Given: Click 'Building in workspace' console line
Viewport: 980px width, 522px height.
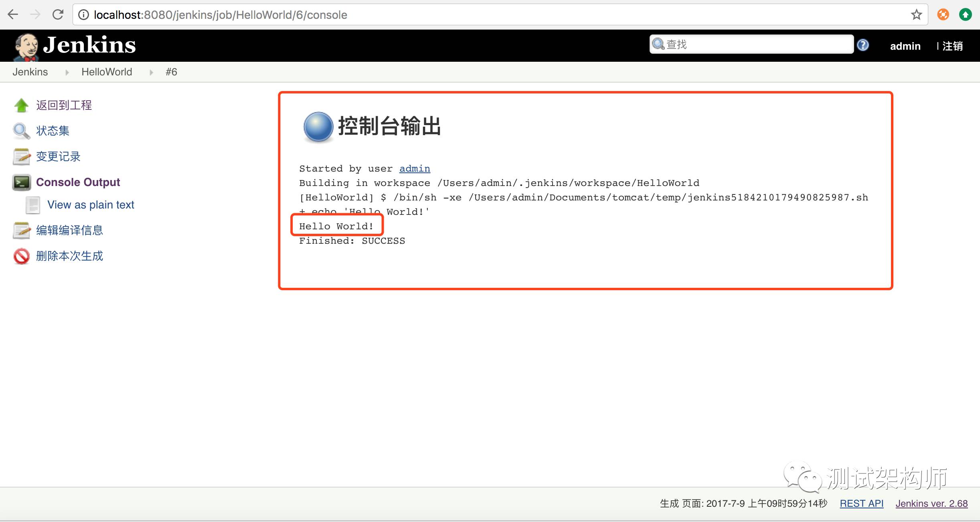Looking at the screenshot, I should (x=499, y=183).
